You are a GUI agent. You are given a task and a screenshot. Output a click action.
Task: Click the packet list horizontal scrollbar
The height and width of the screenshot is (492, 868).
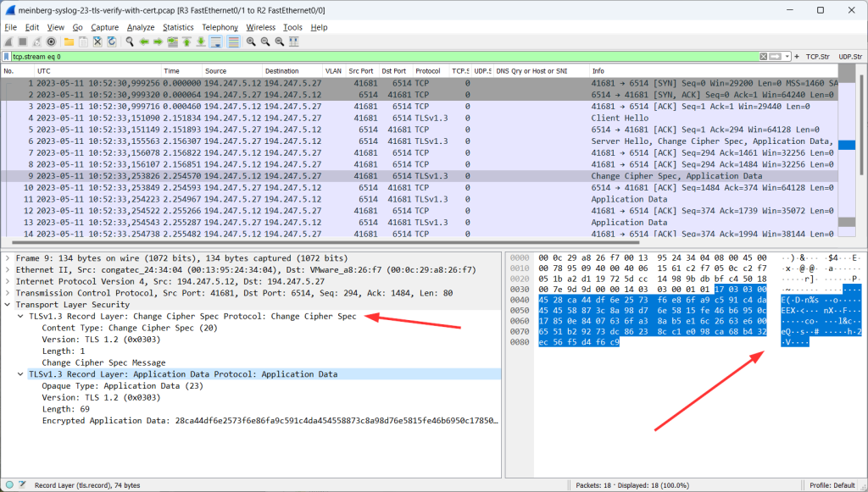[325, 242]
